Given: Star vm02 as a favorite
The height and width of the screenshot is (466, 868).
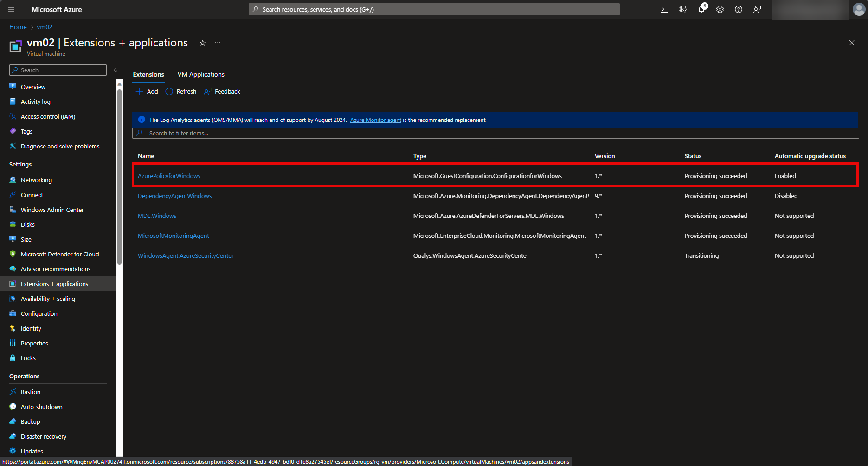Looking at the screenshot, I should coord(202,43).
